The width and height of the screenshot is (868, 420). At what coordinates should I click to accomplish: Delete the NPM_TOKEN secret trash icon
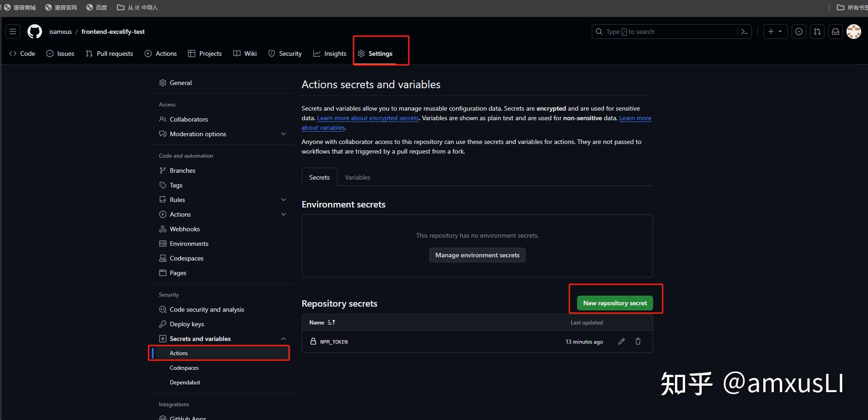638,341
